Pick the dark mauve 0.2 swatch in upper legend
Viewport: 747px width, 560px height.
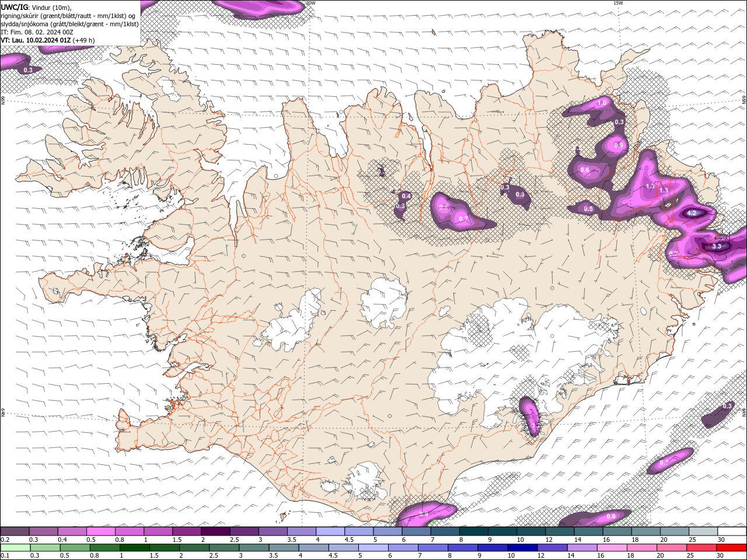click(x=15, y=531)
